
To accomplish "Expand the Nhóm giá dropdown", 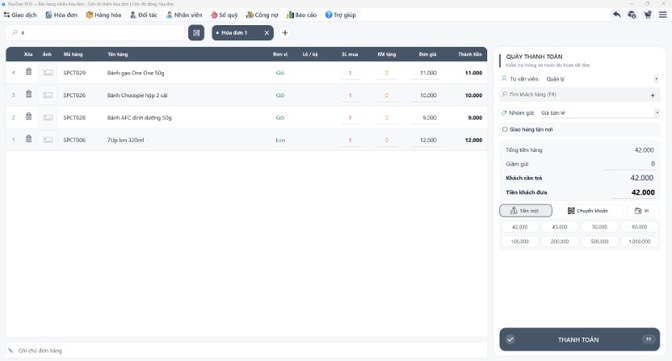I will tap(657, 113).
